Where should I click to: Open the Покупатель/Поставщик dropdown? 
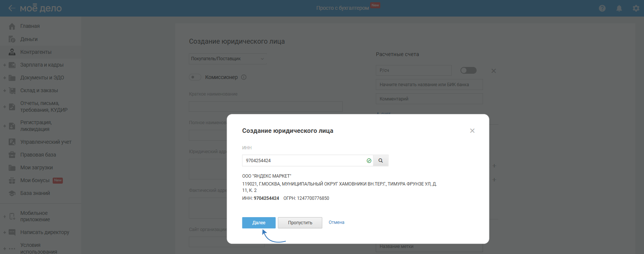228,59
